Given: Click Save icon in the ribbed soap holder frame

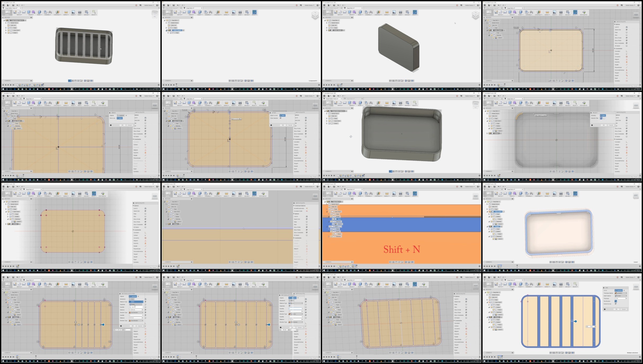Looking at the screenshot, I should 13,5.
